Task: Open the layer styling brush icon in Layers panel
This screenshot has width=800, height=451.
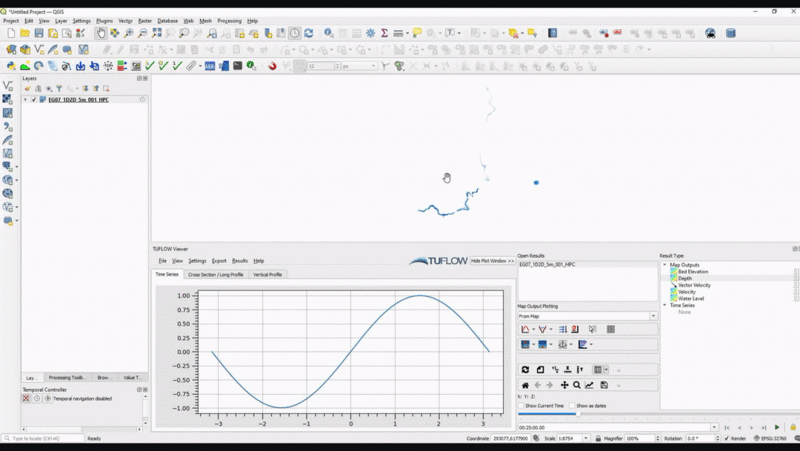Action: pos(28,89)
